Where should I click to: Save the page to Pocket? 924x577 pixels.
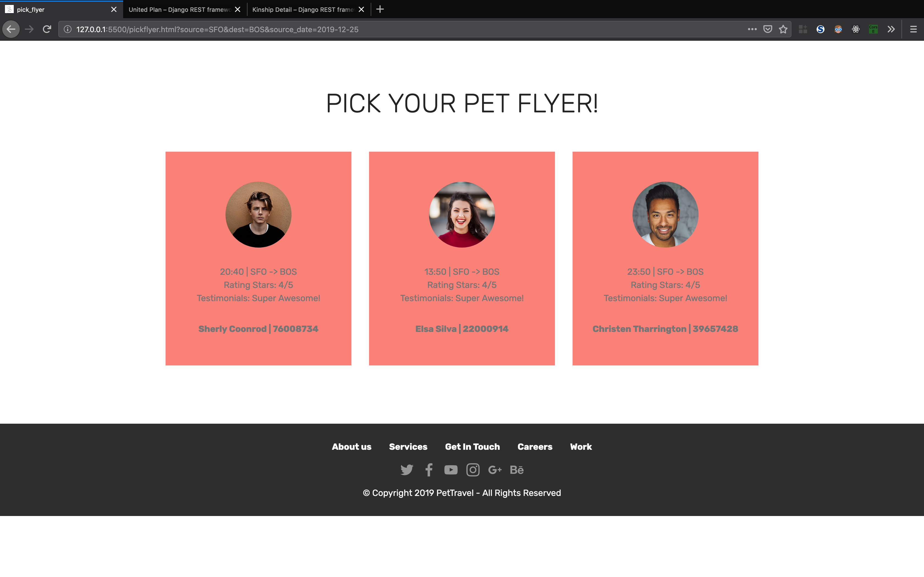point(768,29)
